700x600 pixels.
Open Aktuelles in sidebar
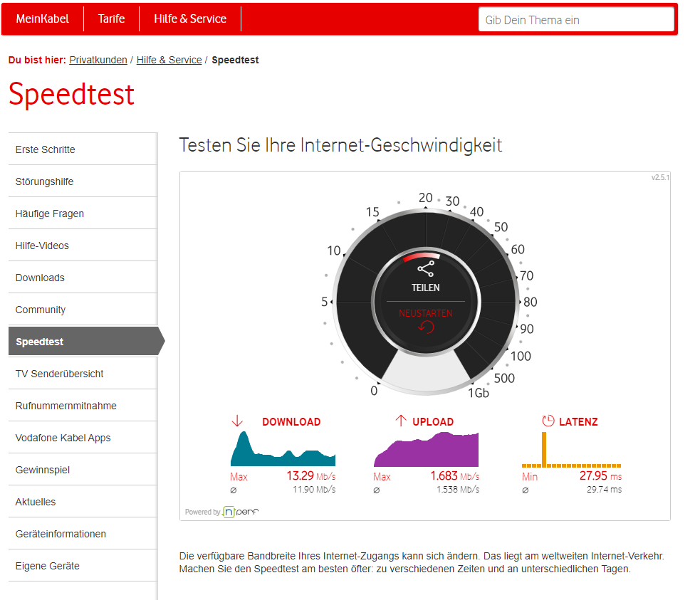click(x=83, y=502)
